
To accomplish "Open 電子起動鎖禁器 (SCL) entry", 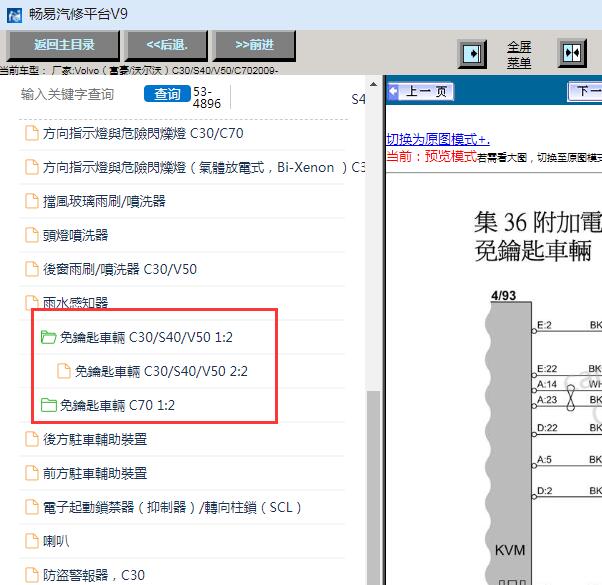I will (x=172, y=507).
